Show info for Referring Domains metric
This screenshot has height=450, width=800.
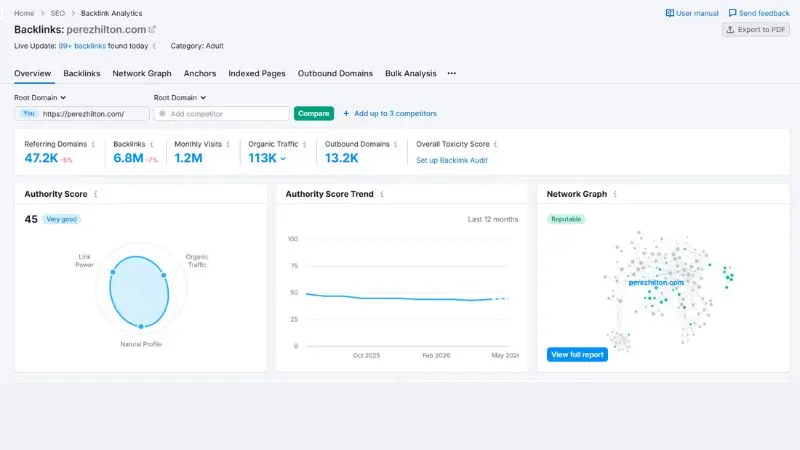tap(93, 144)
